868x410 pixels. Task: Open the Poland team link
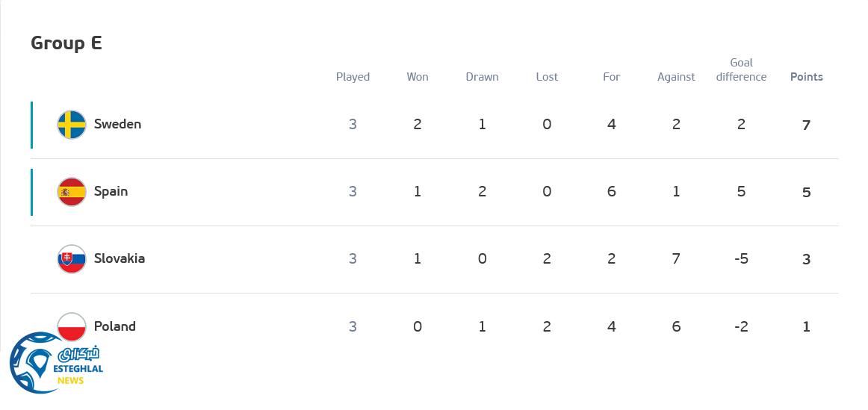pos(115,326)
